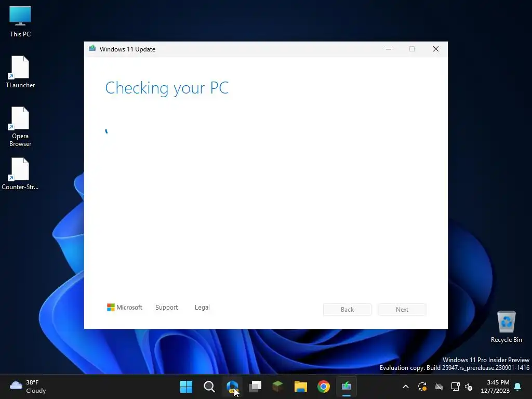Open the Support link
The height and width of the screenshot is (399, 532).
tap(167, 308)
